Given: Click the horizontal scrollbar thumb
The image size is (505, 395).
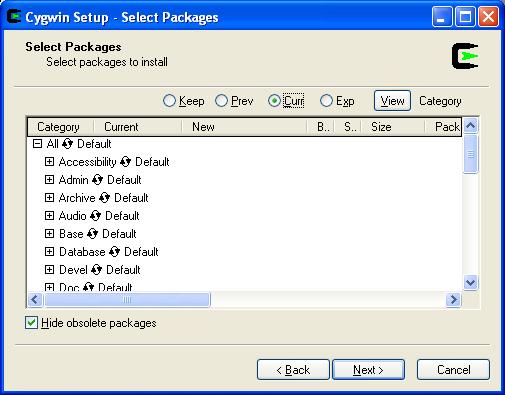Looking at the screenshot, I should pos(127,299).
